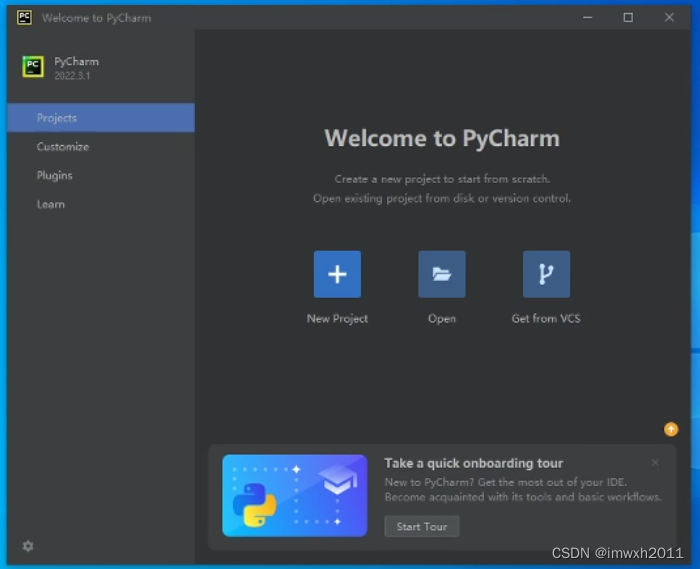Viewport: 700px width, 569px height.
Task: Click the 'Welcome to PyCharm' main heading
Action: (442, 138)
